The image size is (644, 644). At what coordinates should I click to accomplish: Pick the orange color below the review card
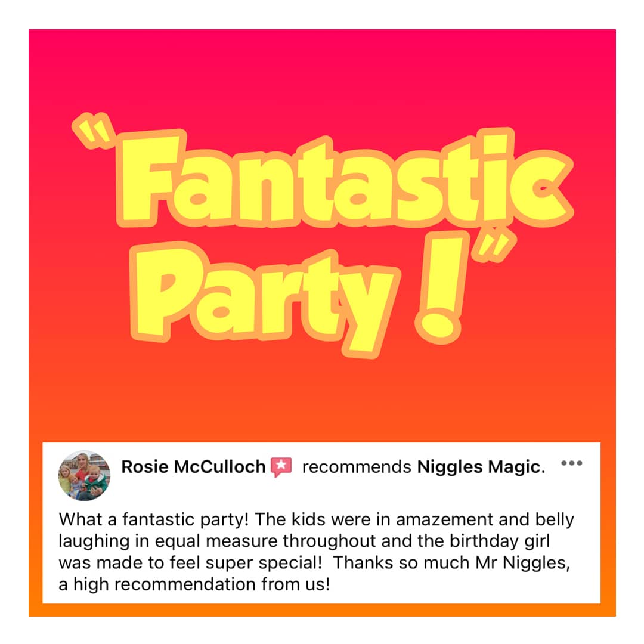[322, 610]
